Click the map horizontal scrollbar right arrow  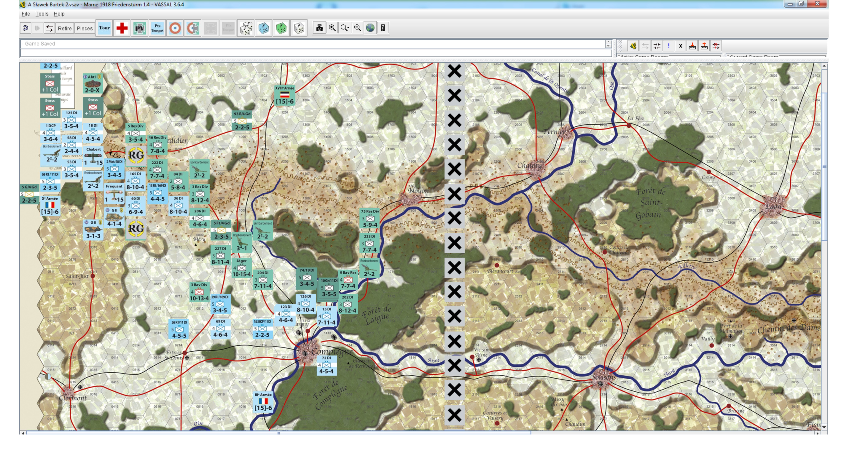(817, 433)
